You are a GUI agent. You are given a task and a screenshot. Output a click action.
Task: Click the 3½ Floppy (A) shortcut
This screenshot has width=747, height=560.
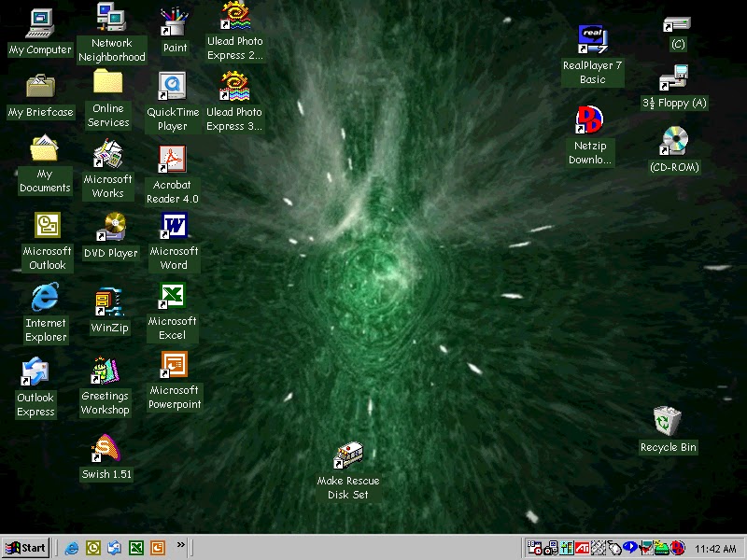tap(674, 88)
